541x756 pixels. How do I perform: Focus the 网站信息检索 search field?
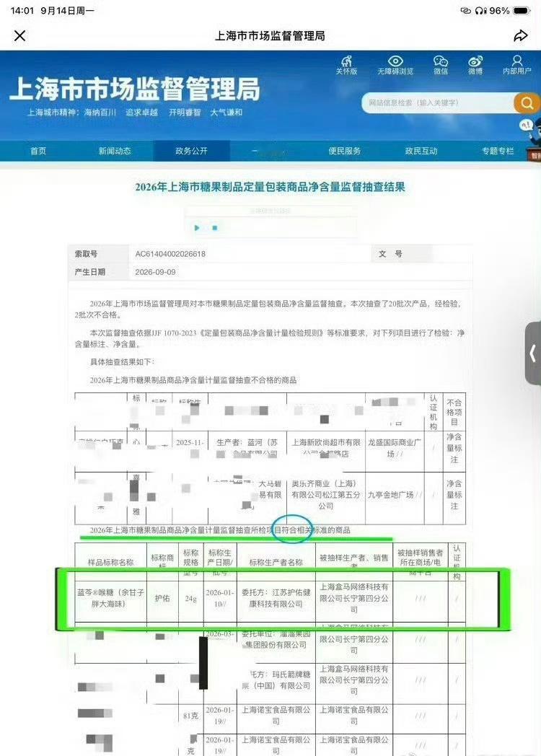point(438,102)
